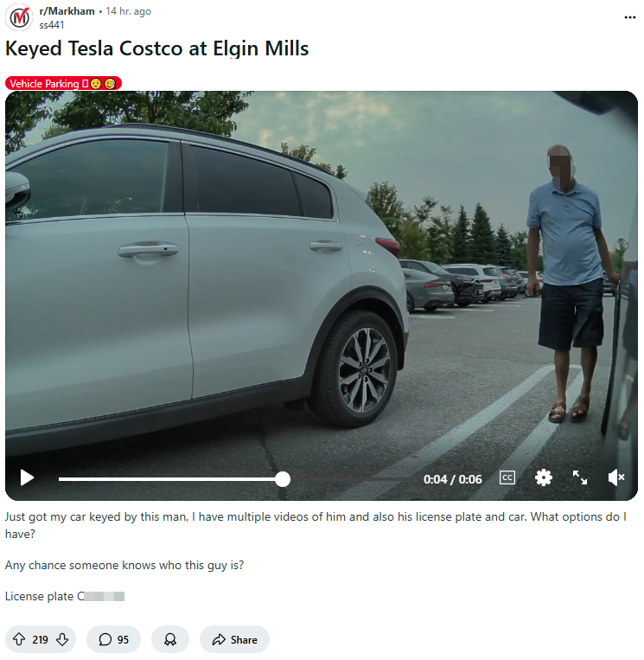Upvote the post
This screenshot has width=644, height=660.
coord(18,639)
